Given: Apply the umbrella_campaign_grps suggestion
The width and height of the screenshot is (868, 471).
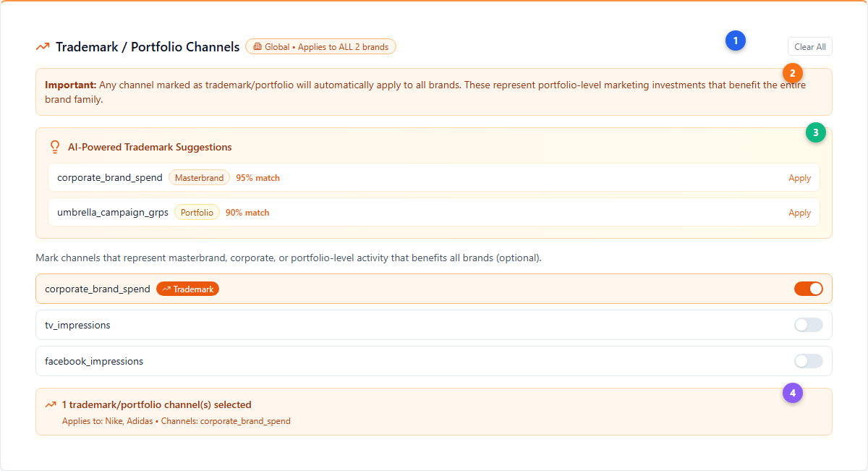Looking at the screenshot, I should (799, 213).
